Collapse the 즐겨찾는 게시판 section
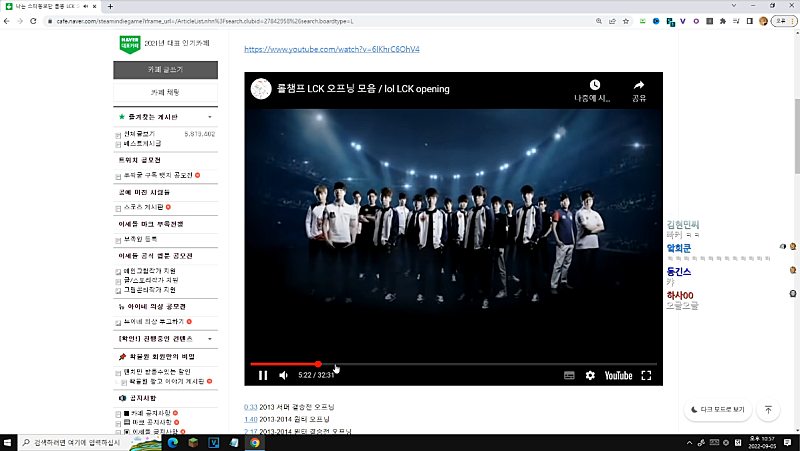 pyautogui.click(x=209, y=118)
